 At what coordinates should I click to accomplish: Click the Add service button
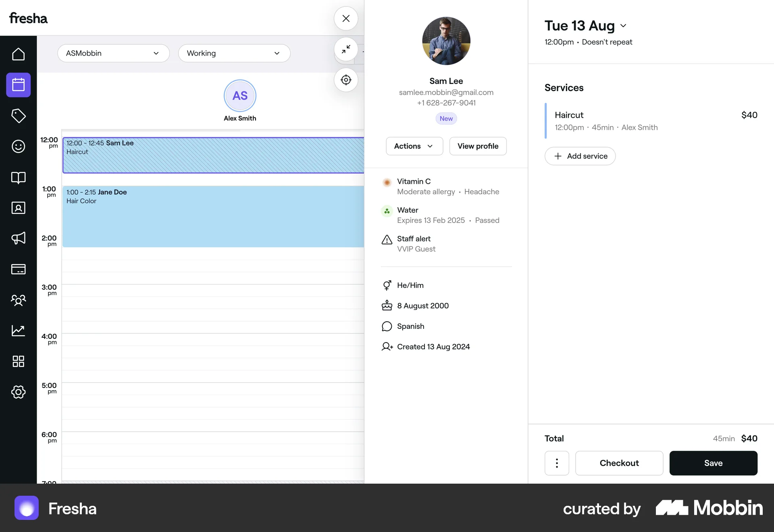(x=580, y=156)
